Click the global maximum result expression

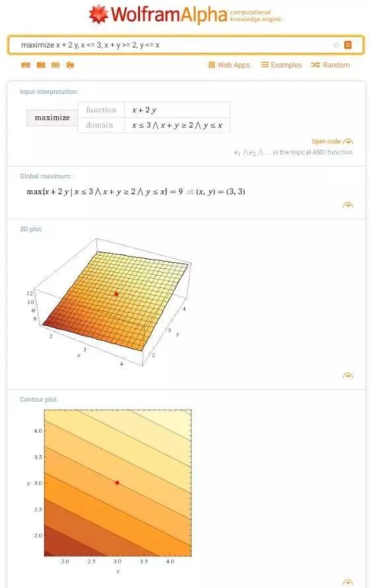(x=135, y=192)
